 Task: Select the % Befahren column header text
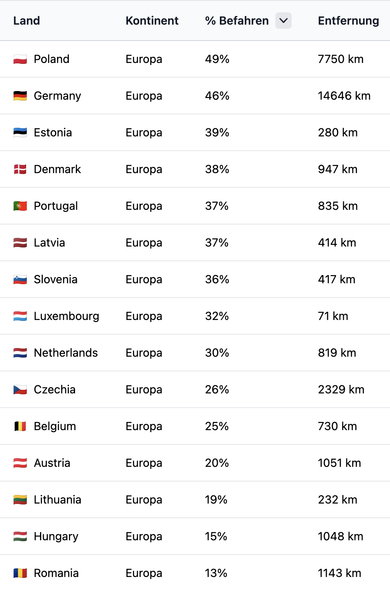[x=237, y=21]
